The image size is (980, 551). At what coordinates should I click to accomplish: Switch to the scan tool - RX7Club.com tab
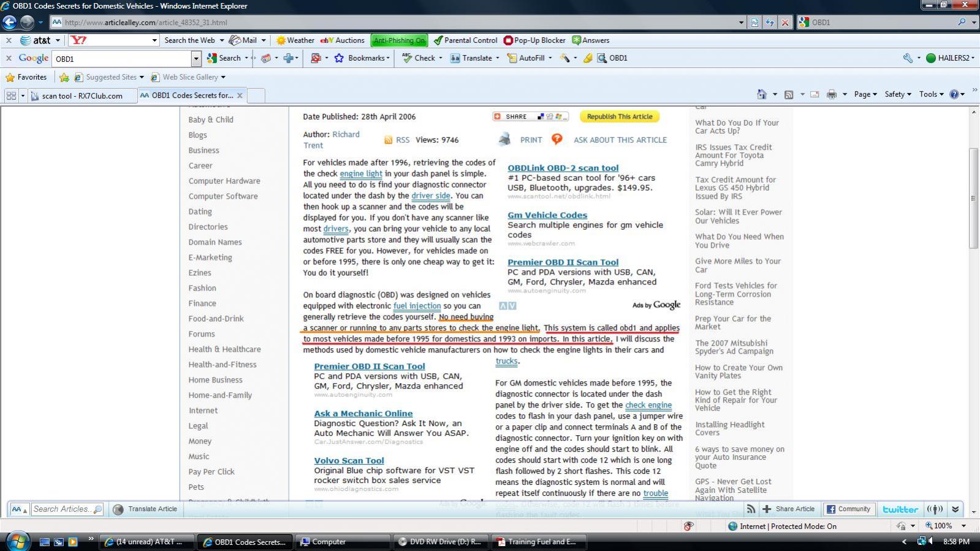[x=82, y=96]
